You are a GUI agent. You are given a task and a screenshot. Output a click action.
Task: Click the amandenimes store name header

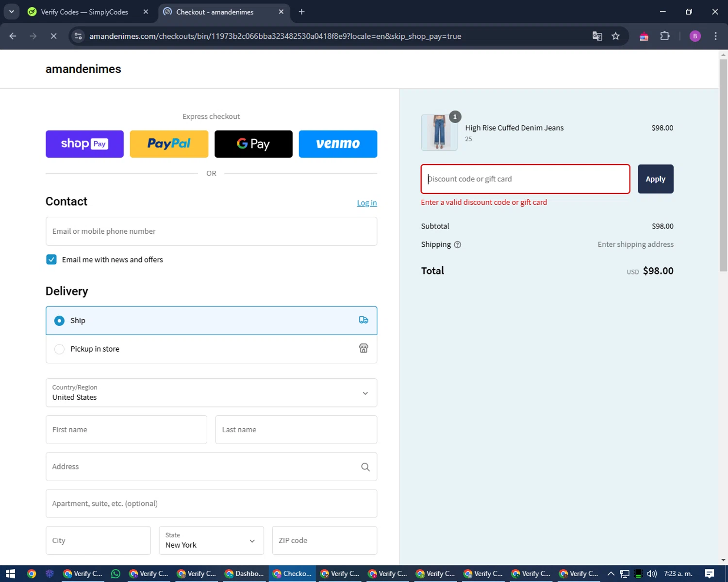[x=83, y=69]
